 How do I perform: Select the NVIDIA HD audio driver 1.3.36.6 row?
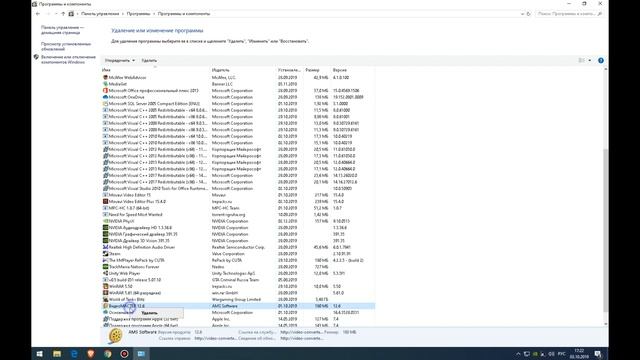click(238, 227)
